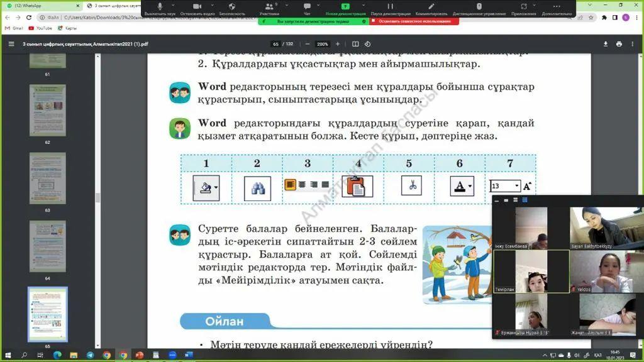
Task: Open Chrome profile avatar
Action: pos(626,18)
